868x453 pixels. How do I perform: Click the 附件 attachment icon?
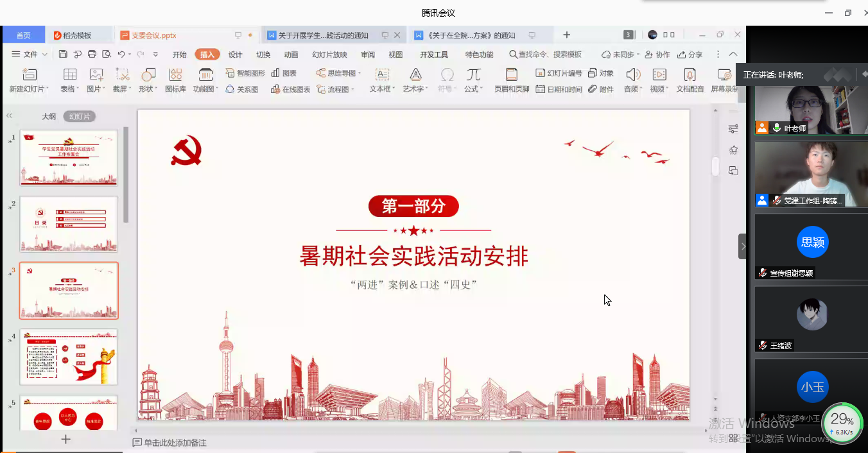click(601, 89)
